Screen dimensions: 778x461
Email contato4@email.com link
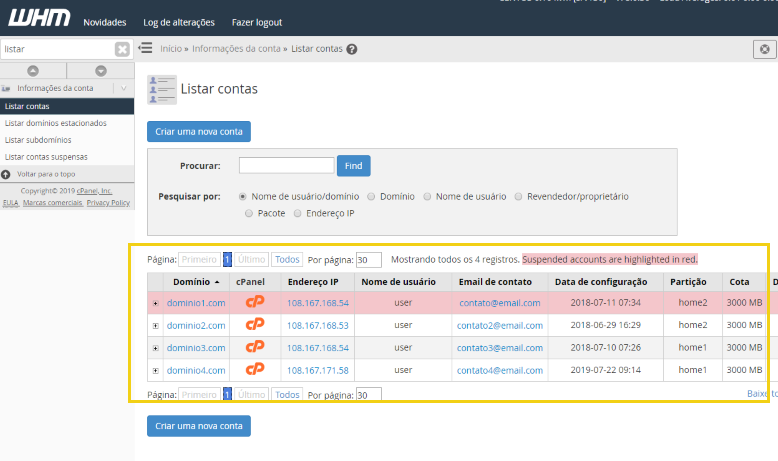[x=500, y=370]
